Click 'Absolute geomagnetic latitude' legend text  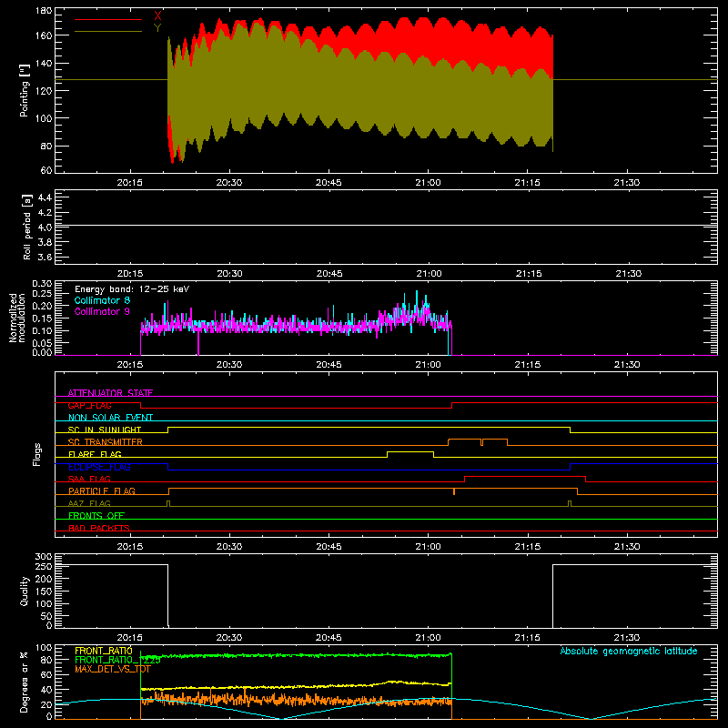[x=629, y=651]
